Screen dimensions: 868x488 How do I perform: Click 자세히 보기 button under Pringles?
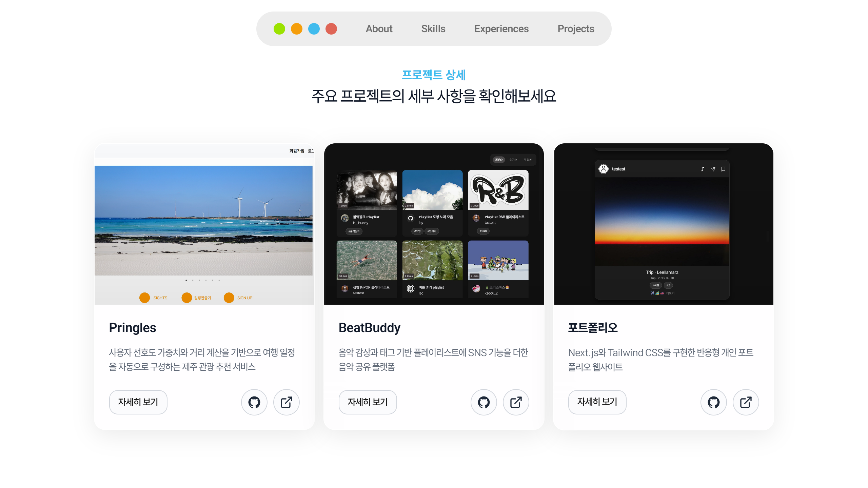138,402
